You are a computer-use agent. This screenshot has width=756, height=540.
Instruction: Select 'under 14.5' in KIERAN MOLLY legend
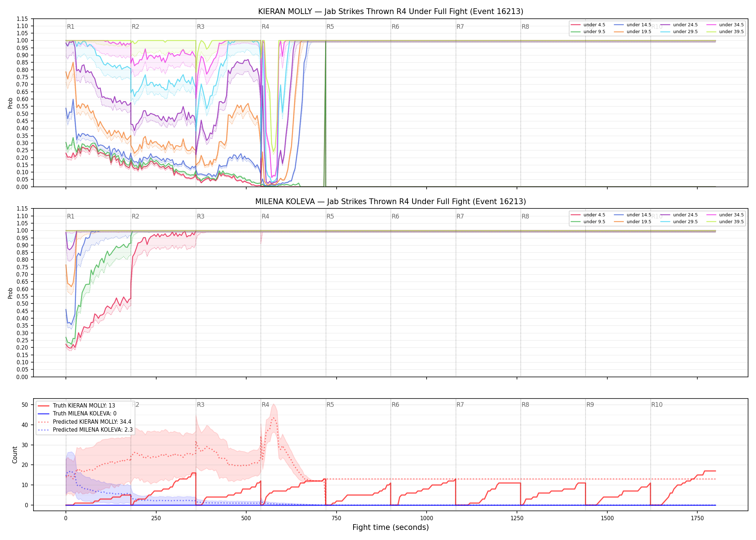[x=633, y=25]
